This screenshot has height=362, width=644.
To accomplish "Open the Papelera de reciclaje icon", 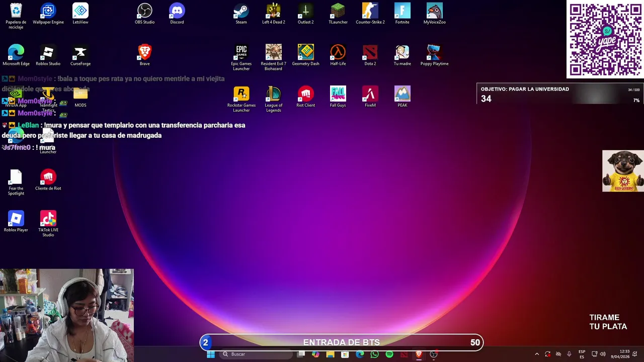I will [16, 16].
